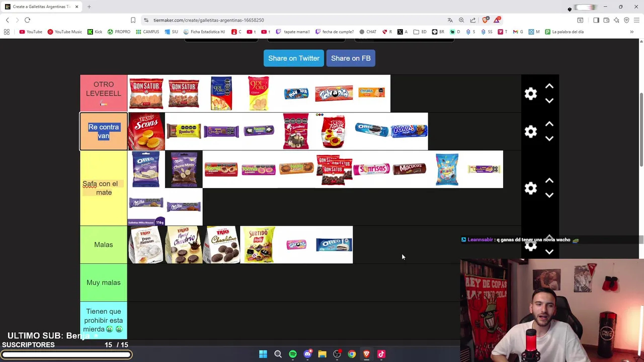Image resolution: width=644 pixels, height=362 pixels.
Task: Open La palabra del día bookmark
Action: pos(564,32)
